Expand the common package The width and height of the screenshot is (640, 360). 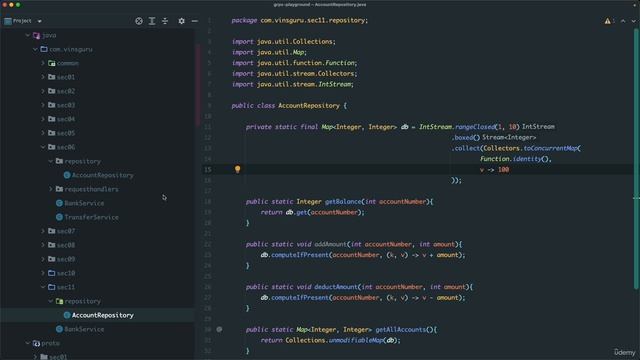pyautogui.click(x=43, y=63)
